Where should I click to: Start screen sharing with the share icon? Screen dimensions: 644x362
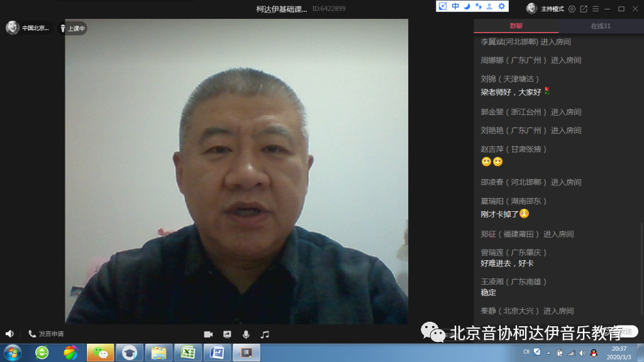click(227, 334)
